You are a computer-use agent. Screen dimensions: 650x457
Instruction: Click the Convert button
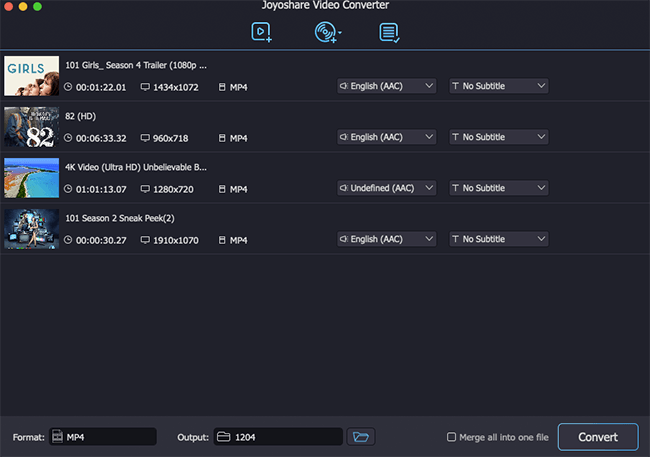pos(598,437)
